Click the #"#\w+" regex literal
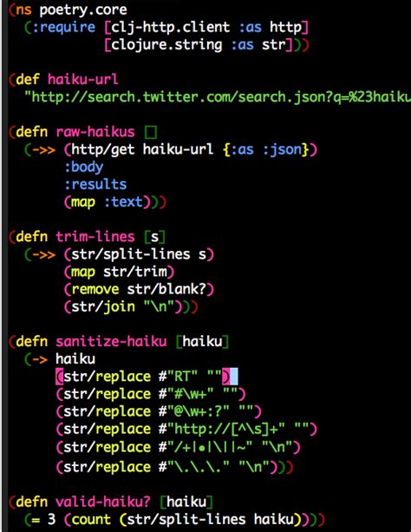This screenshot has height=532, width=411. point(186,394)
